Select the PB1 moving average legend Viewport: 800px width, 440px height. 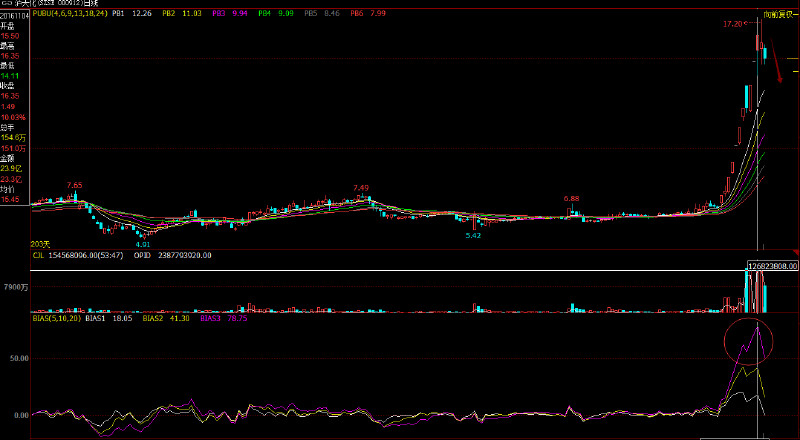pyautogui.click(x=118, y=15)
